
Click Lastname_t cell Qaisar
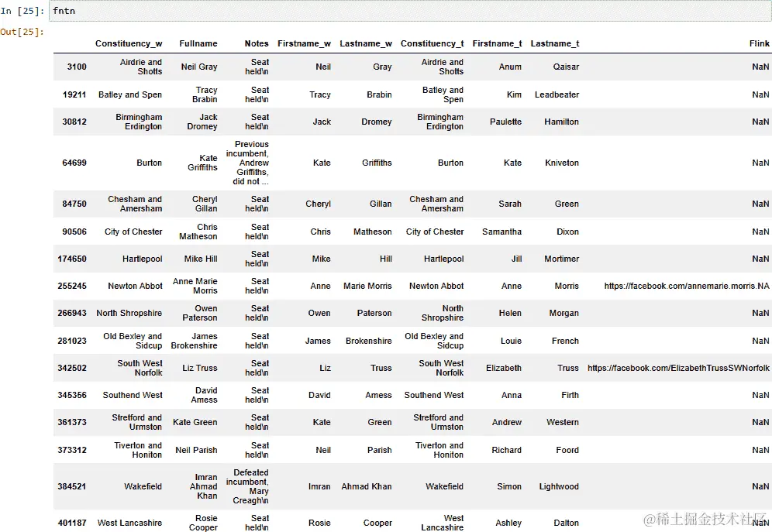point(566,67)
